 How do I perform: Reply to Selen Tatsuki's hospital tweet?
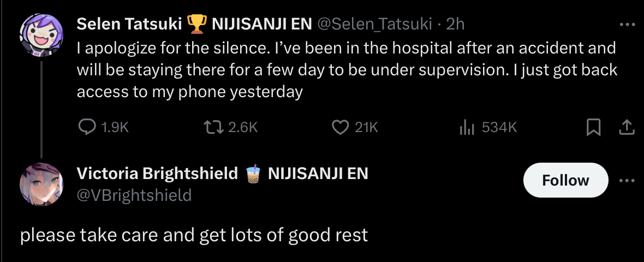pos(88,127)
